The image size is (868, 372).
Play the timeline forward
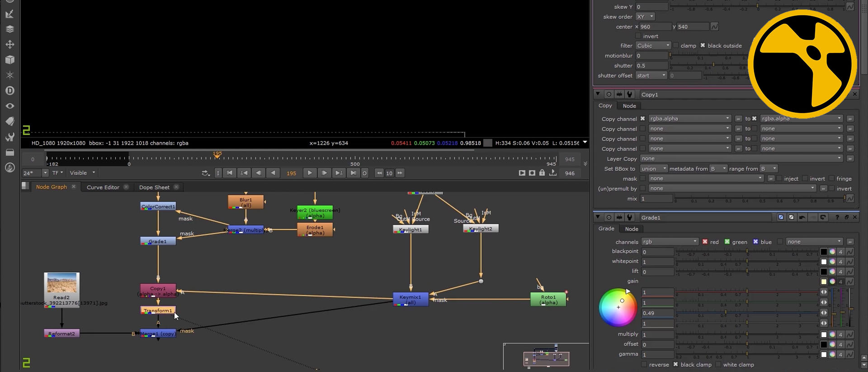(x=310, y=173)
